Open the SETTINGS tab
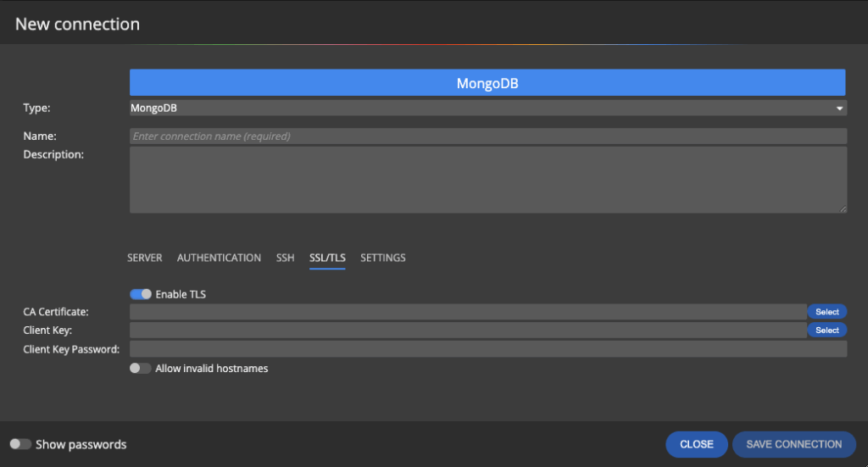Viewport: 868px width, 467px height. coord(383,258)
